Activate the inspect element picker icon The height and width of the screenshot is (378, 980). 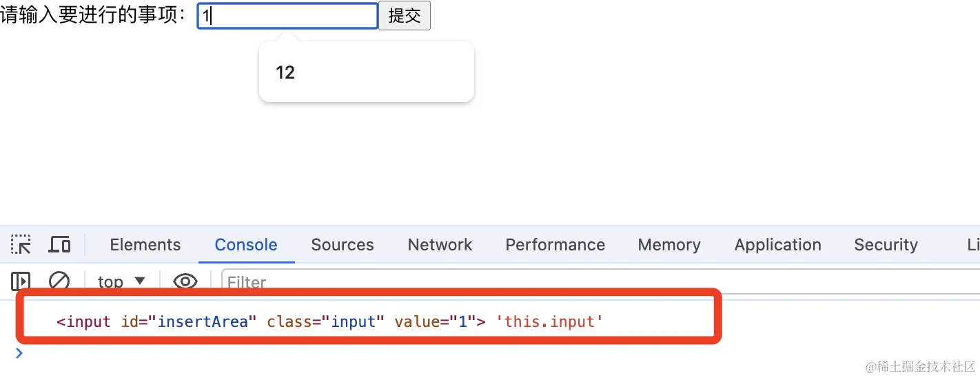click(21, 245)
